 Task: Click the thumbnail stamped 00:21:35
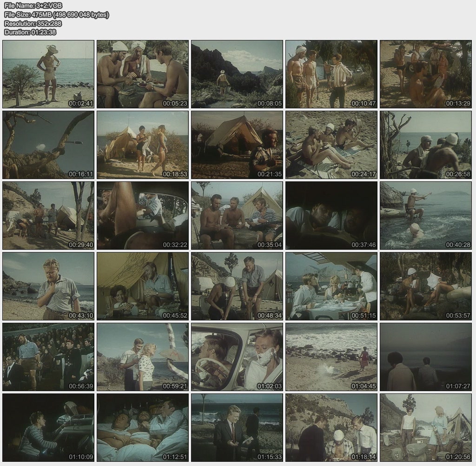click(237, 145)
